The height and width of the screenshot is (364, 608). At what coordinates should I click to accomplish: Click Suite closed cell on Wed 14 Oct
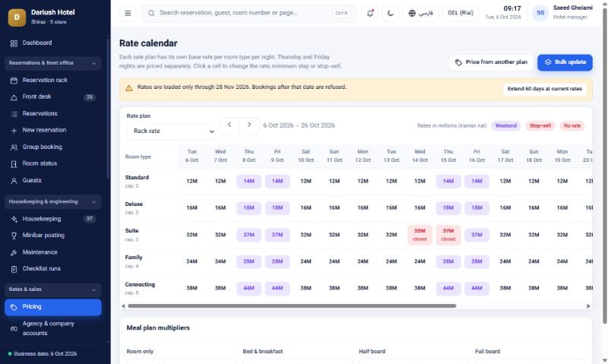(x=420, y=235)
